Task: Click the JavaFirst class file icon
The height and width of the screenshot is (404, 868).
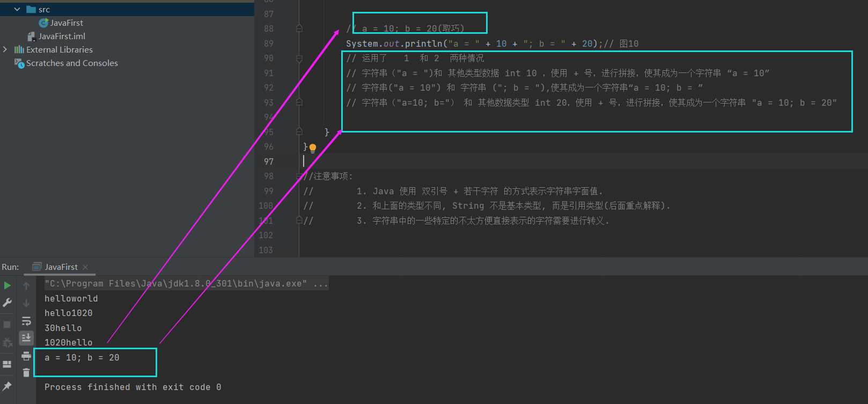Action: click(x=43, y=23)
